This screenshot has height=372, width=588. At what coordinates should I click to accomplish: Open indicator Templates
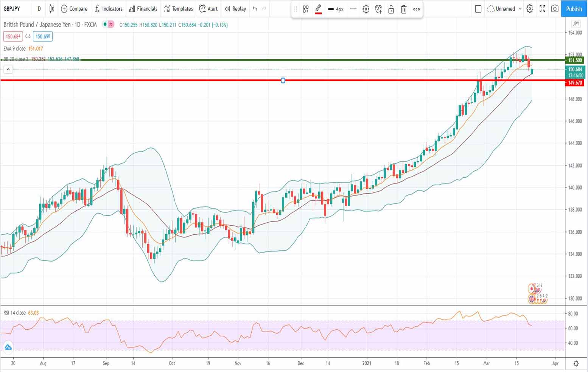[x=178, y=9]
